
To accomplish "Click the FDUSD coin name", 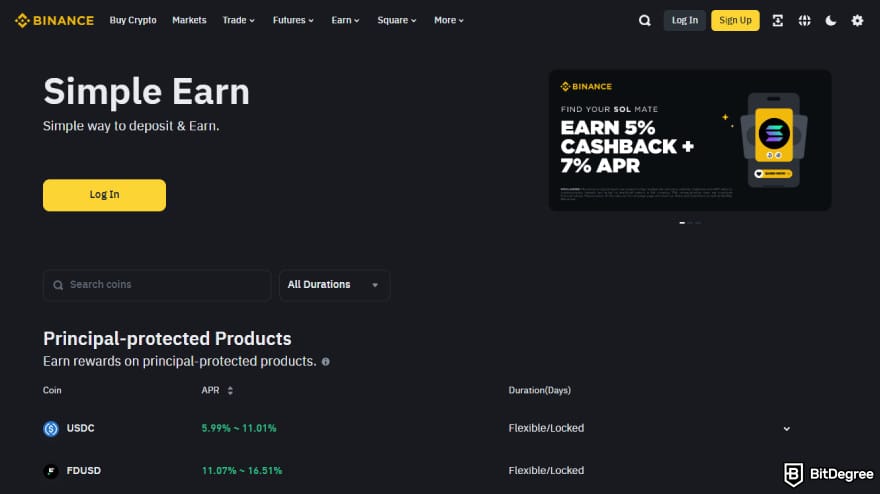I will point(84,471).
